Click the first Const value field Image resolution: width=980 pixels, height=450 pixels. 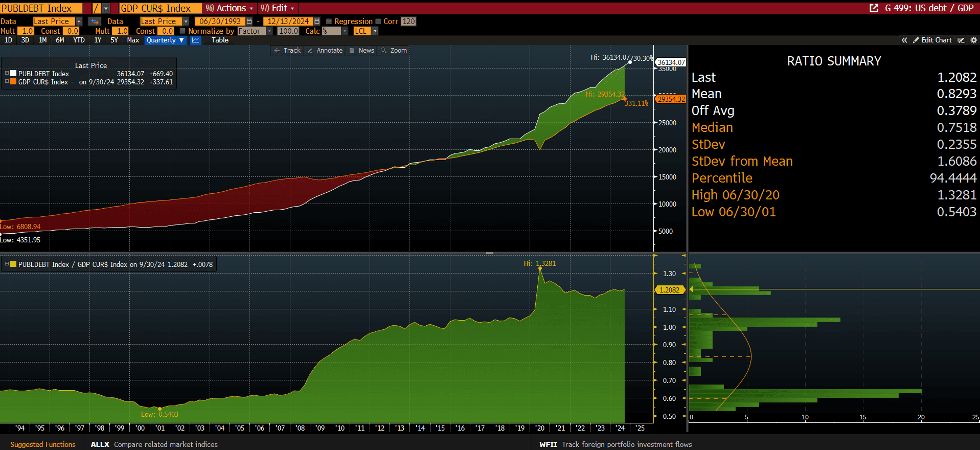click(71, 31)
